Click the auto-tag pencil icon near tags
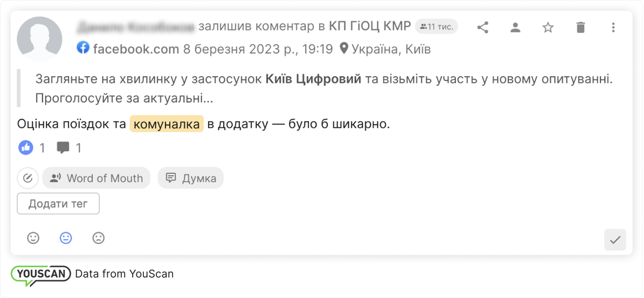 28,178
